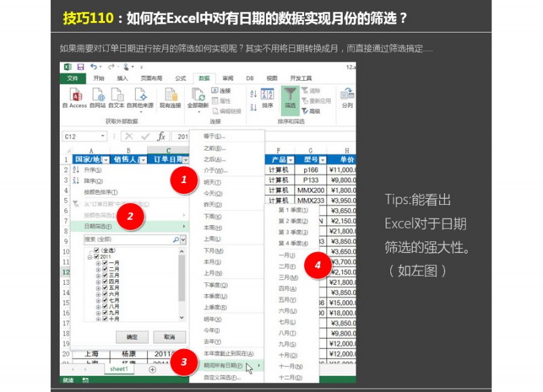Uncheck the 五月 month checkbox
Viewport: 543px width, 392px height.
[x=105, y=288]
